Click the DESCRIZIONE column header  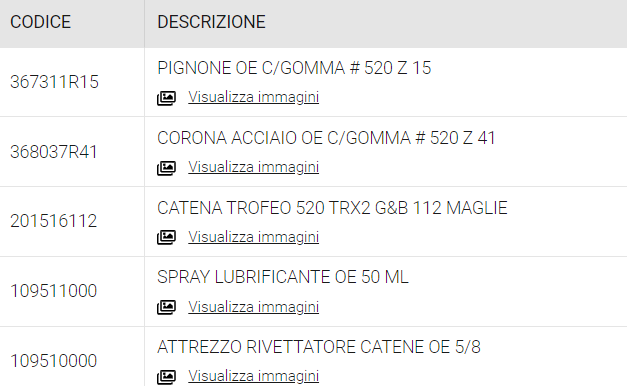click(x=211, y=22)
